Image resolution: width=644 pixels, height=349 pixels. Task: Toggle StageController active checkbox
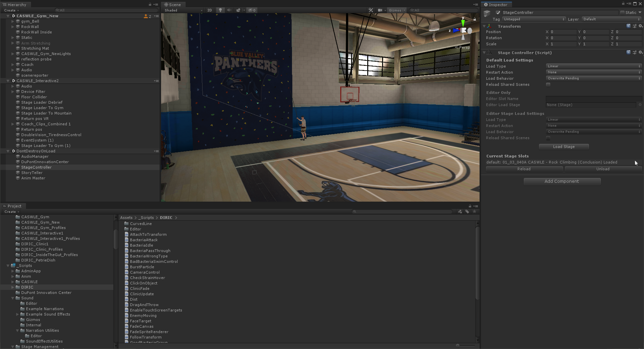point(498,13)
